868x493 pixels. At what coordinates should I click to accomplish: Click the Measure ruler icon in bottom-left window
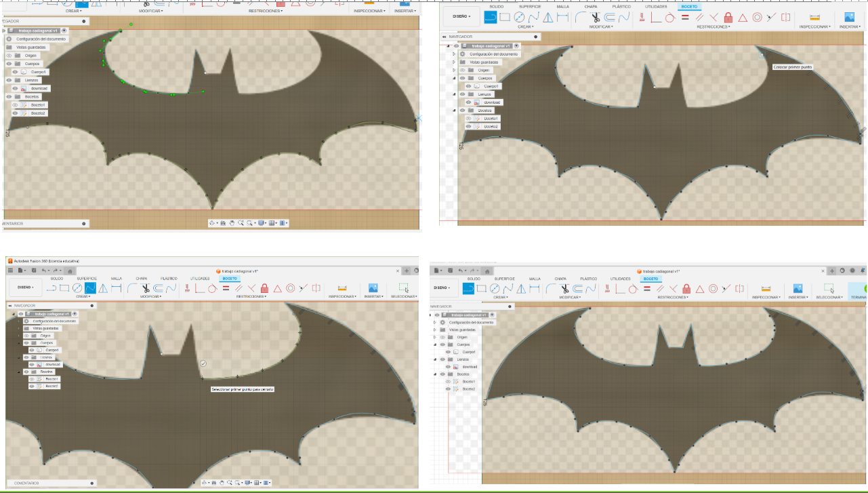coord(342,288)
